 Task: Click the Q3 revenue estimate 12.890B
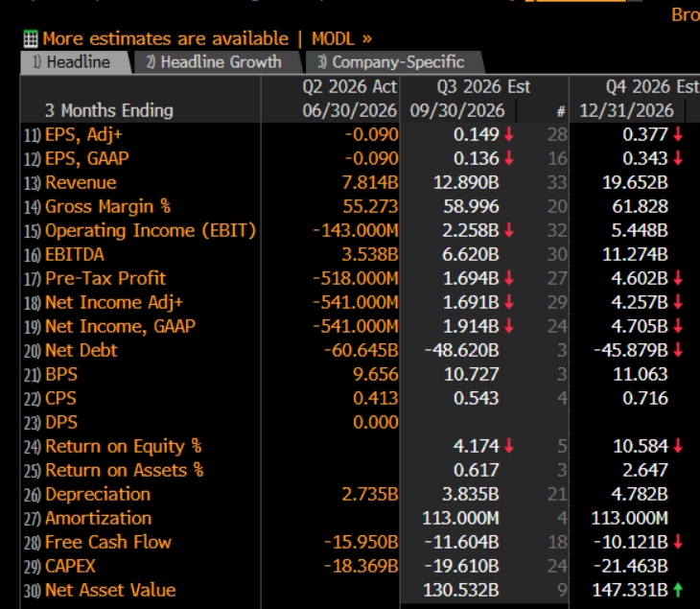click(466, 182)
